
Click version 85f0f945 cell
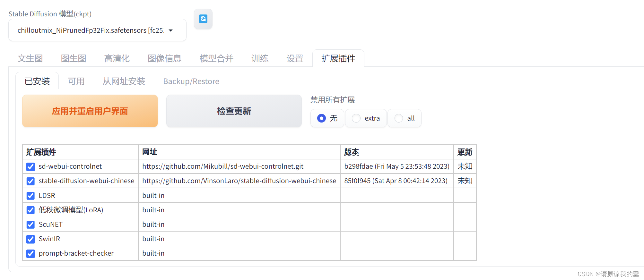397,181
